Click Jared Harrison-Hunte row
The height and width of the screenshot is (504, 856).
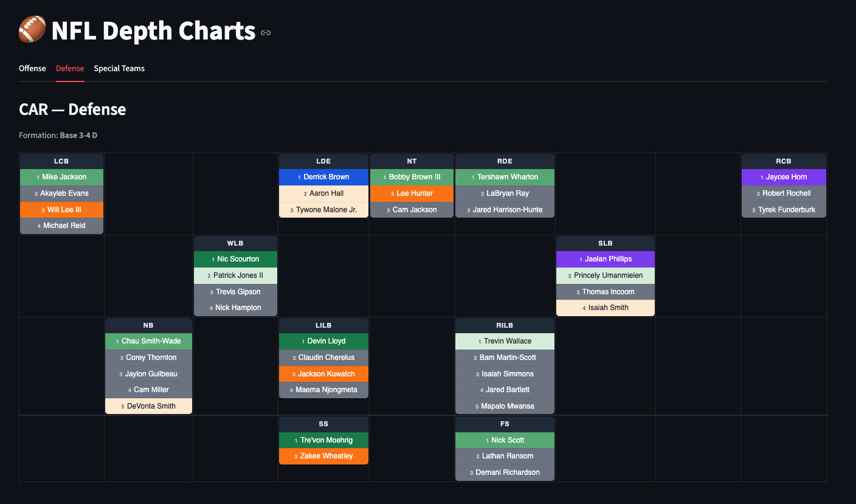(505, 210)
